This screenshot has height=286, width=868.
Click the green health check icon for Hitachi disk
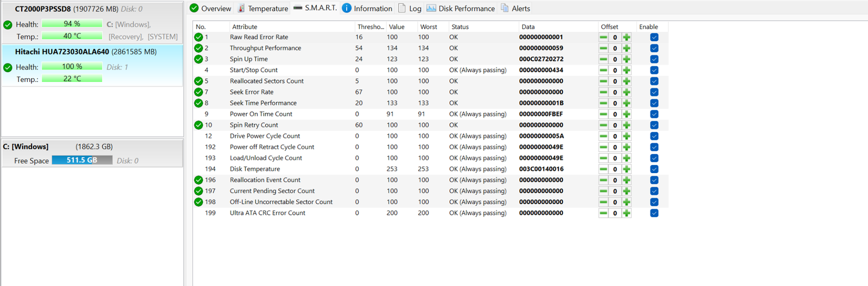(x=8, y=67)
